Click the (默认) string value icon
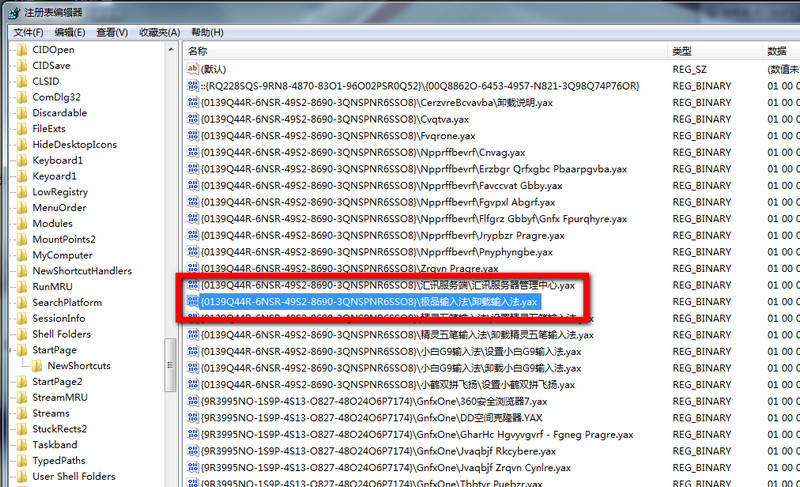The height and width of the screenshot is (487, 800). [x=193, y=69]
